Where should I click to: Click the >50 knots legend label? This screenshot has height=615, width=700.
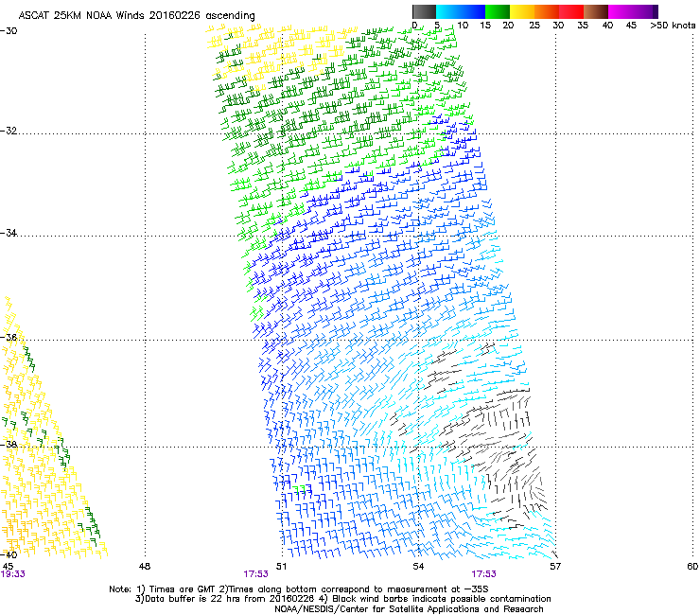pyautogui.click(x=673, y=26)
